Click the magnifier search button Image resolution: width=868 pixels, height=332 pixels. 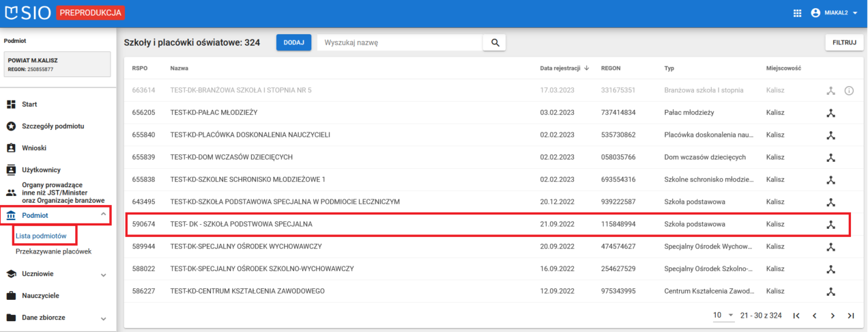click(495, 42)
